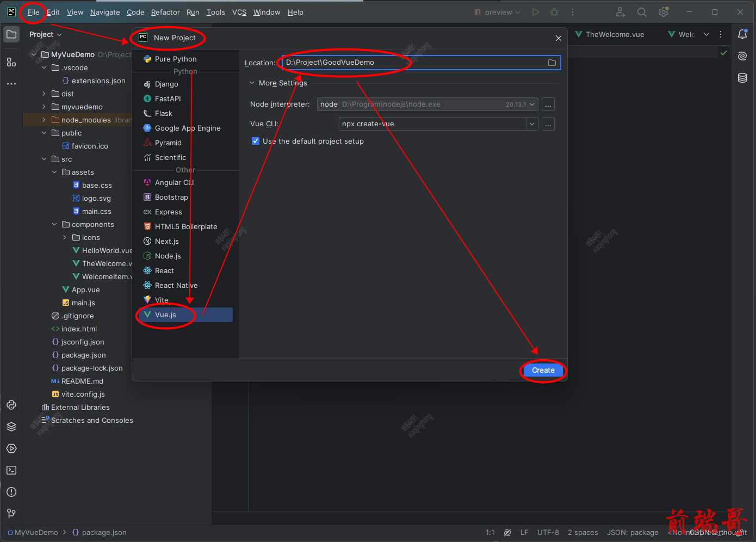
Task: Open the Project view dropdown
Action: (46, 34)
